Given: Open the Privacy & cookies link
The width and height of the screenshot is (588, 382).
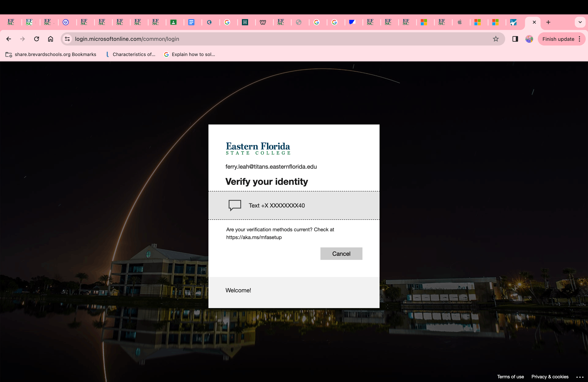Looking at the screenshot, I should click(550, 377).
